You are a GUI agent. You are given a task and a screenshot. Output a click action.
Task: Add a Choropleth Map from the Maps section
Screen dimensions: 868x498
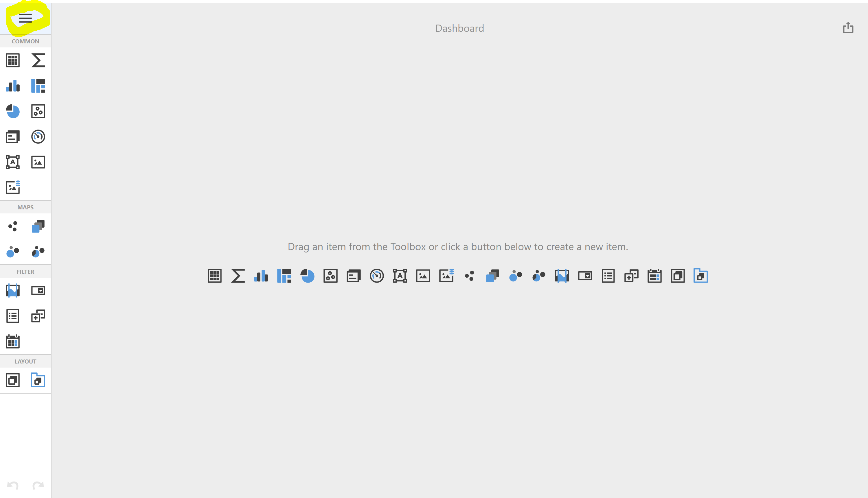38,226
